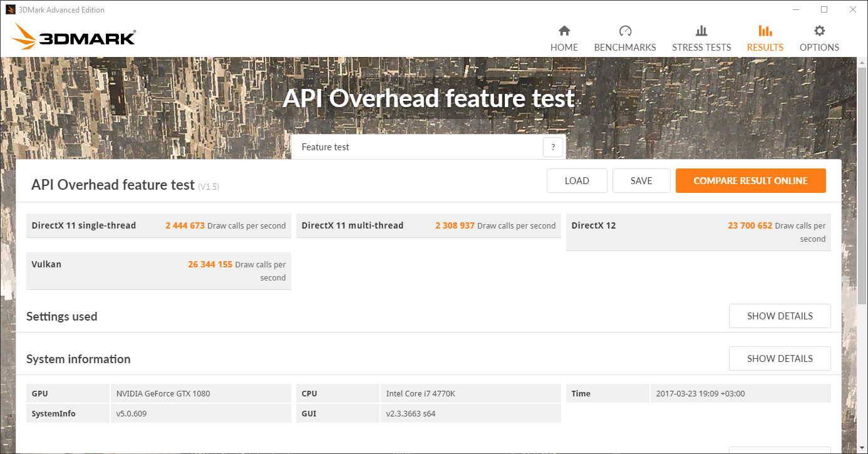Click COMPARE RESULT ONLINE button
Image resolution: width=868 pixels, height=454 pixels.
[x=750, y=180]
